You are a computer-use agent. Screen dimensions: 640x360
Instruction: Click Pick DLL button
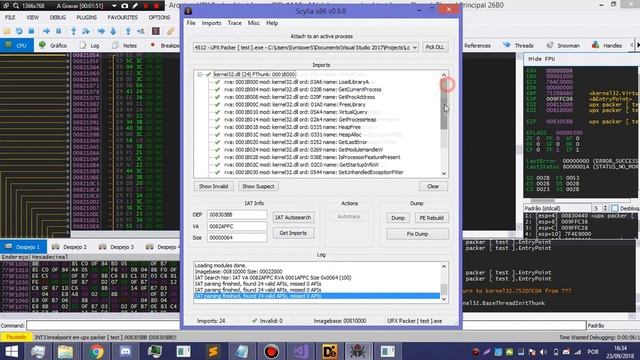pyautogui.click(x=435, y=47)
